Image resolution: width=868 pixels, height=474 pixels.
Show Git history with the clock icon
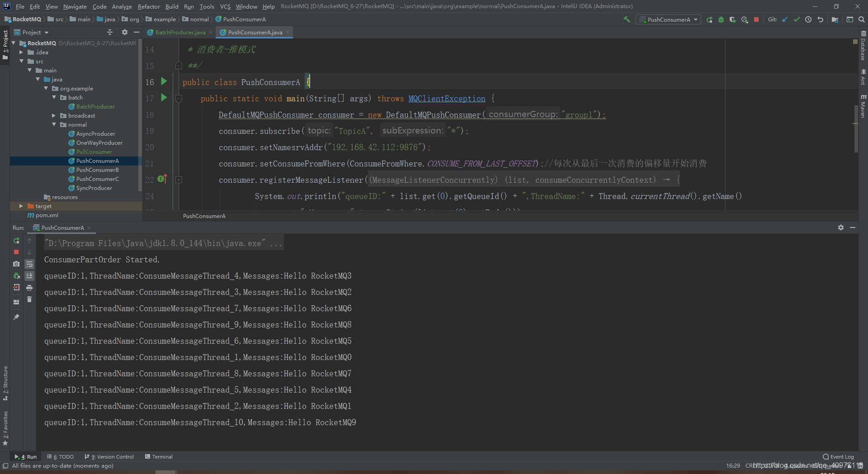click(x=808, y=19)
